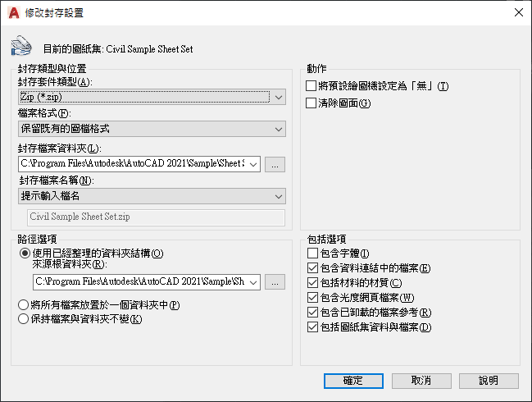Click the AutoCAD logo icon in title bar
Image resolution: width=532 pixels, height=402 pixels.
click(14, 13)
